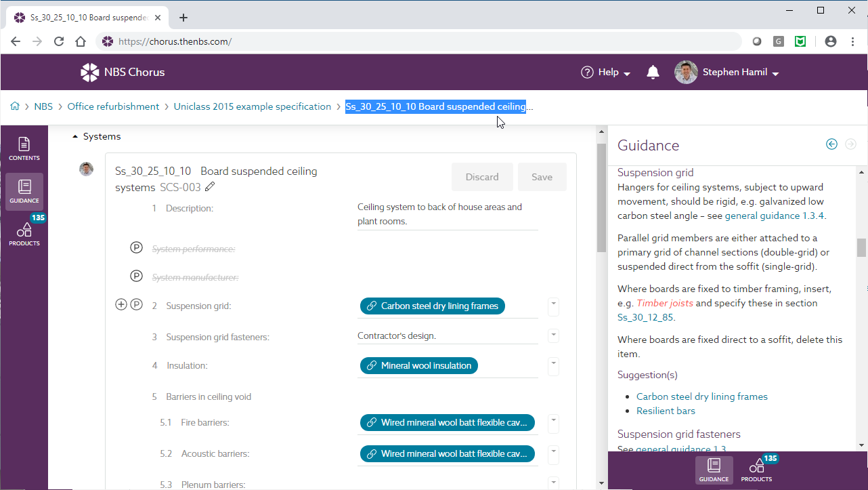Edit the Description text field
Image resolution: width=868 pixels, height=490 pixels.
448,214
